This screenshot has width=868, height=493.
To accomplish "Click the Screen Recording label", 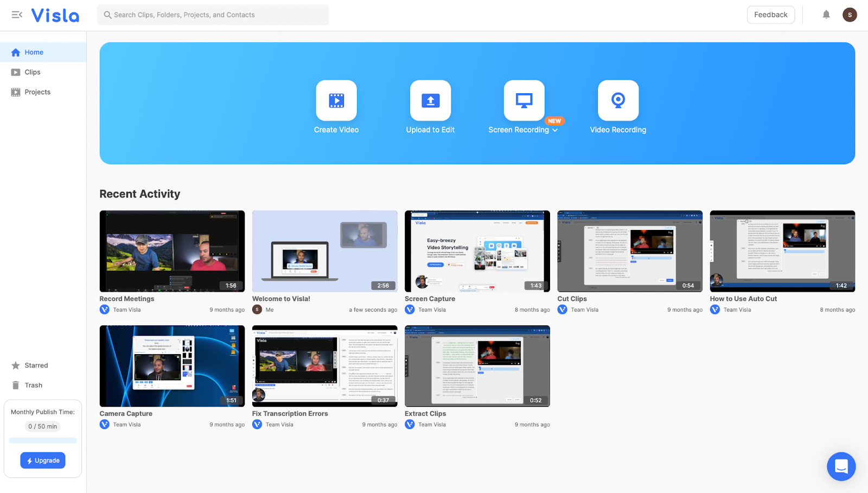I will 519,130.
